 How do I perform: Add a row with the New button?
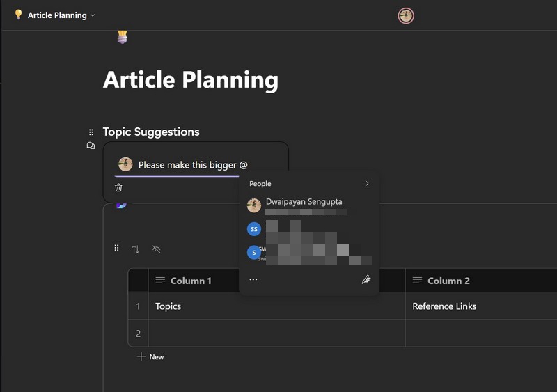(150, 356)
